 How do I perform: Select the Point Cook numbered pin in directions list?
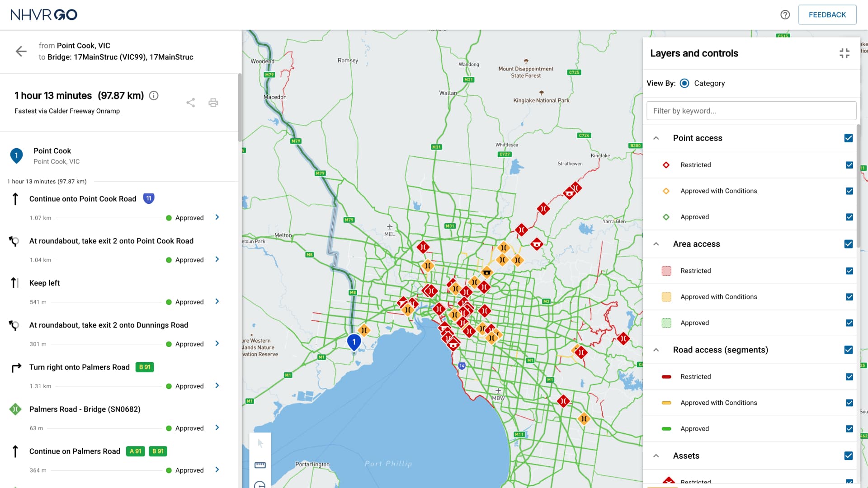pos(16,155)
